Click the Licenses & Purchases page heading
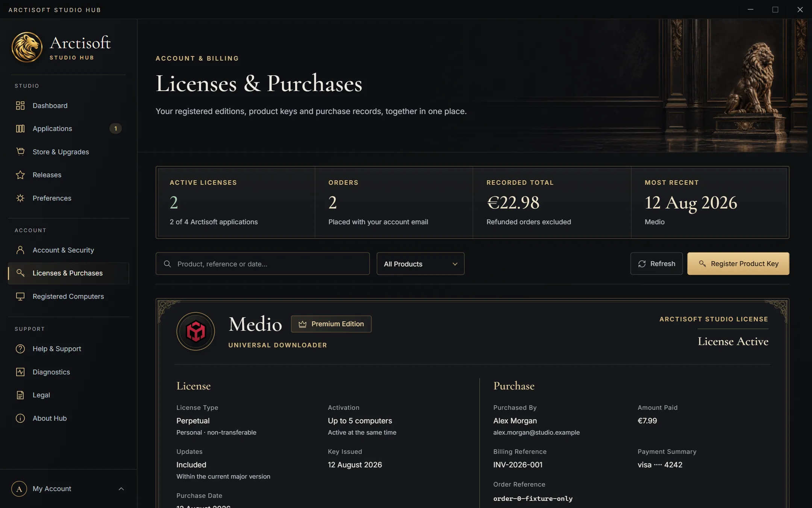The width and height of the screenshot is (812, 508). (x=259, y=84)
